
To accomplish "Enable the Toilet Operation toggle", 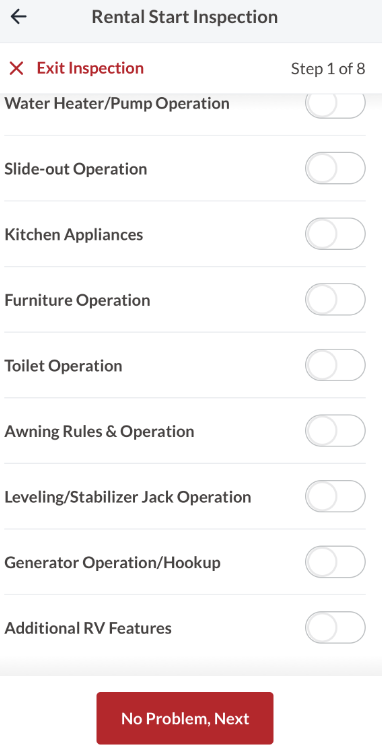I will [335, 365].
